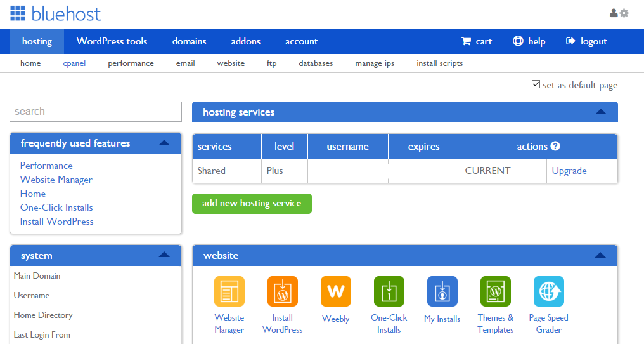Click the Upgrade link
644x344 pixels.
(569, 171)
